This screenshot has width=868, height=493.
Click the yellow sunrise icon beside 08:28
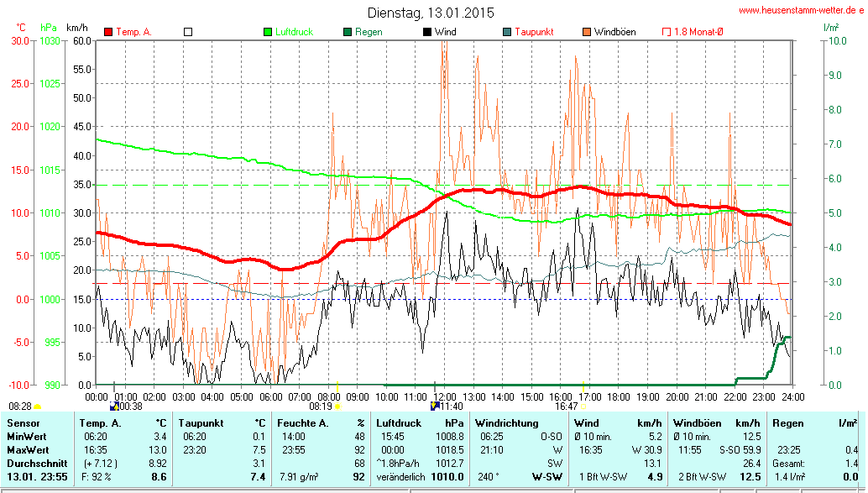pos(38,406)
